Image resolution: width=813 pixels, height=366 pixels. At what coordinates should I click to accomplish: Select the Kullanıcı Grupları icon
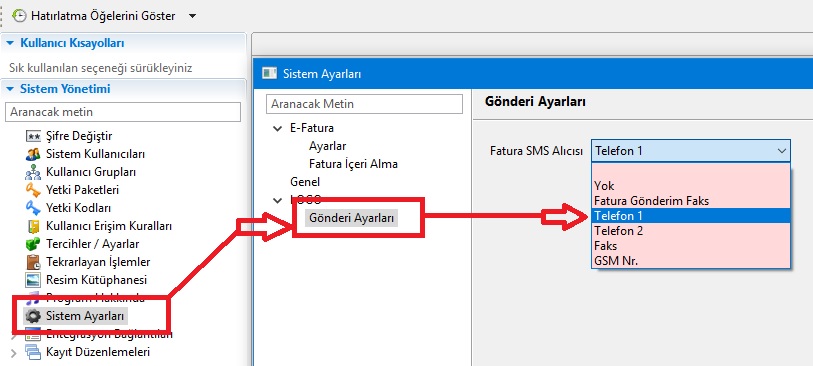click(33, 172)
